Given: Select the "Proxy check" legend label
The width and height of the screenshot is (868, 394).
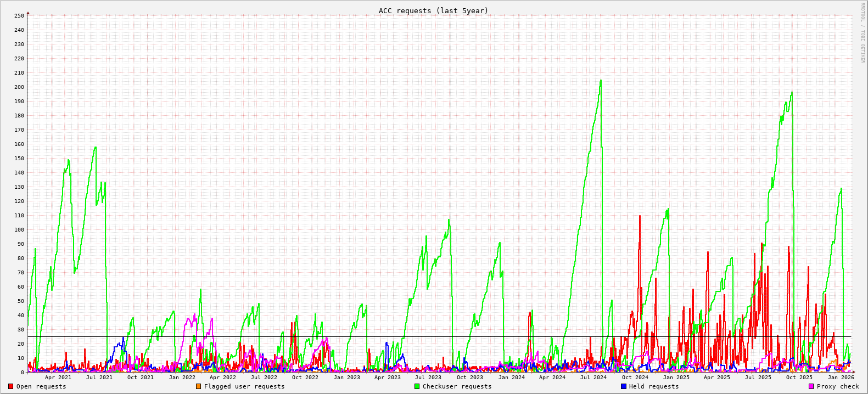Looking at the screenshot, I should [x=838, y=386].
